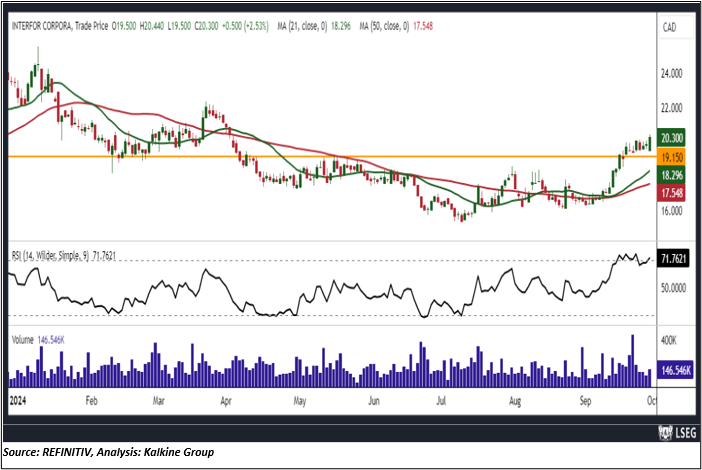The width and height of the screenshot is (702, 470).
Task: Click the 24.000 price axis tick
Action: pyautogui.click(x=672, y=73)
